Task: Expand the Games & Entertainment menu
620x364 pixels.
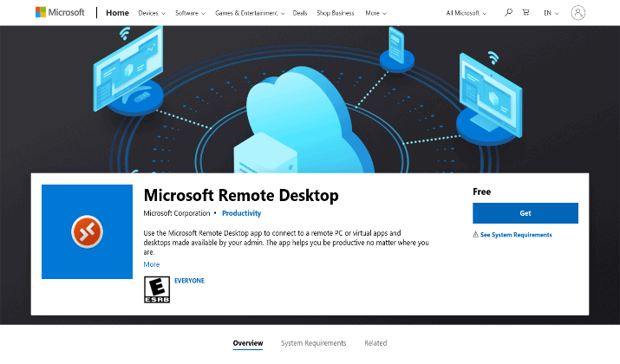Action: (x=250, y=13)
